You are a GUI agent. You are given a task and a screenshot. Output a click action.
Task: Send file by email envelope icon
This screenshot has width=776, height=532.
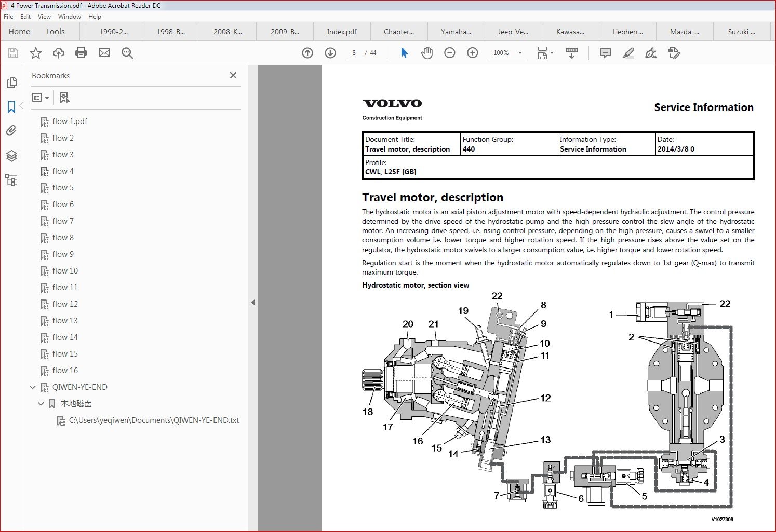point(104,53)
